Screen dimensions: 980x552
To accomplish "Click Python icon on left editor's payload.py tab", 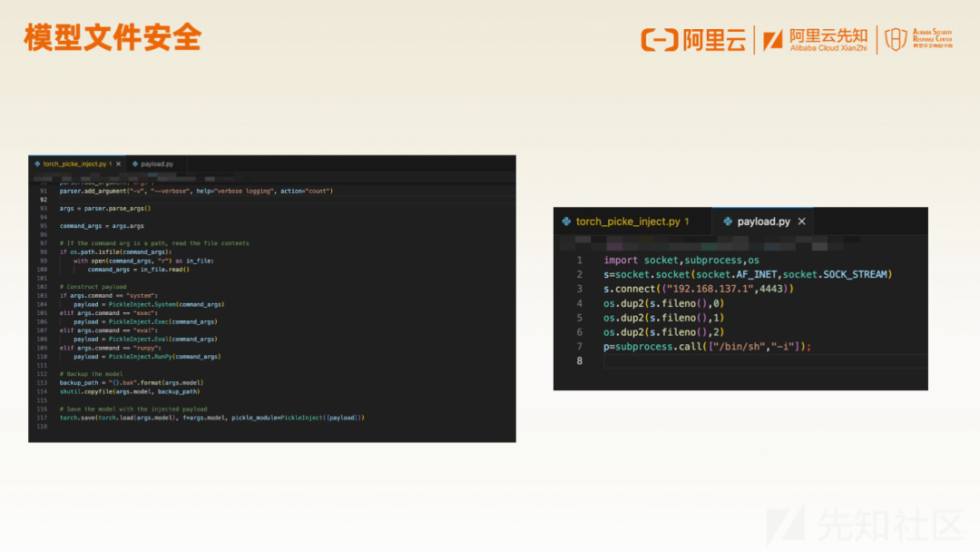I will tap(135, 163).
